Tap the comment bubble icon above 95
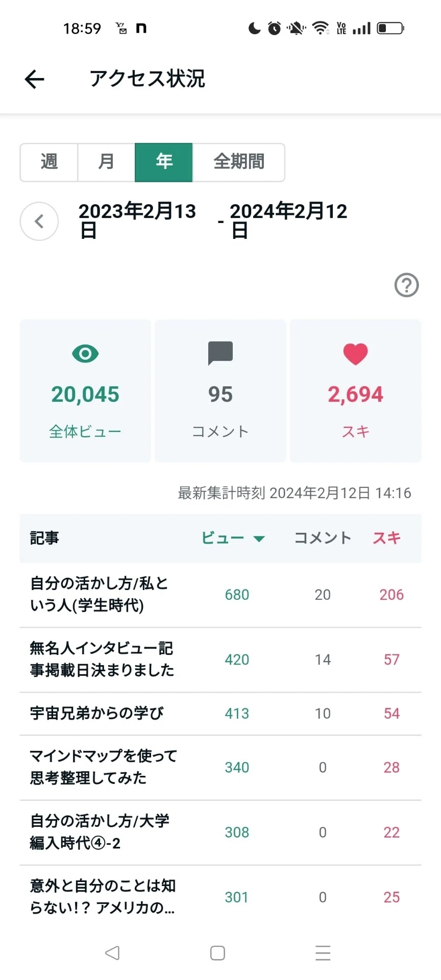Image resolution: width=441 pixels, height=980 pixels. 220,353
